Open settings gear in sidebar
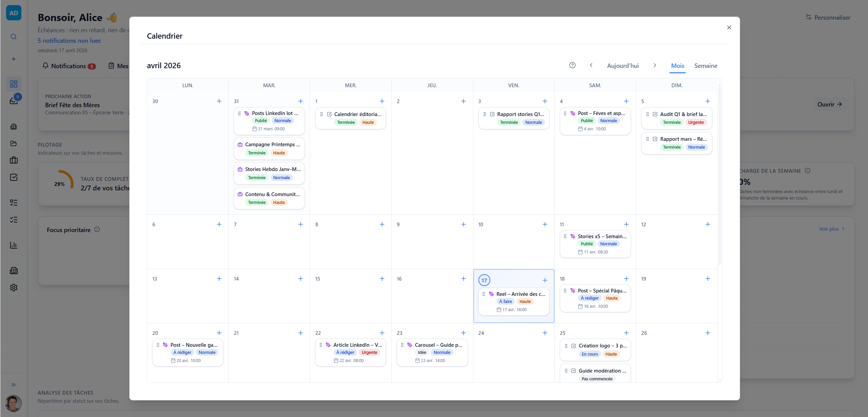The image size is (868, 417). tap(14, 287)
